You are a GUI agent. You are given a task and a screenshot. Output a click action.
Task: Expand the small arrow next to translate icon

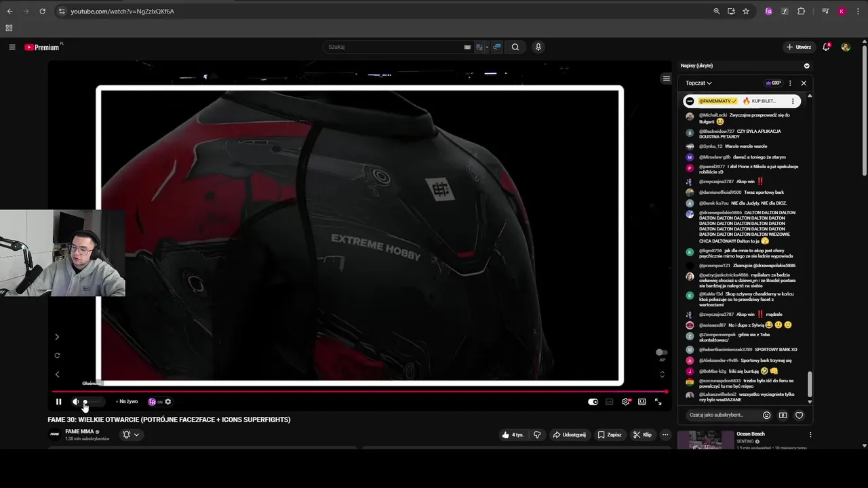[x=486, y=47]
